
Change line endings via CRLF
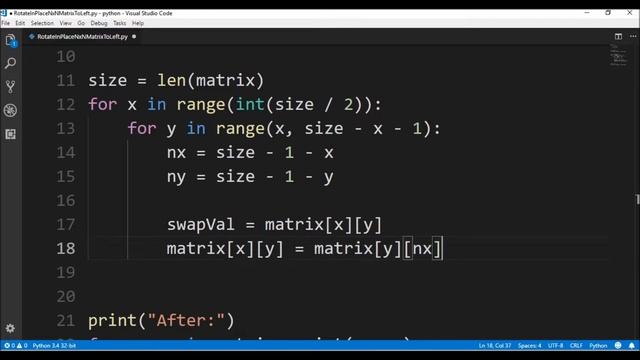(x=576, y=345)
